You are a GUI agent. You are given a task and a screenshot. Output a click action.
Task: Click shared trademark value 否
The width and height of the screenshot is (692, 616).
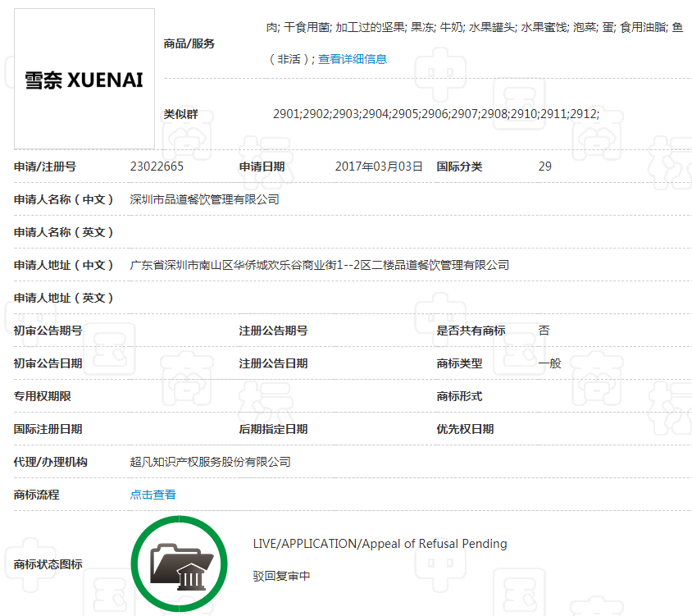point(544,331)
